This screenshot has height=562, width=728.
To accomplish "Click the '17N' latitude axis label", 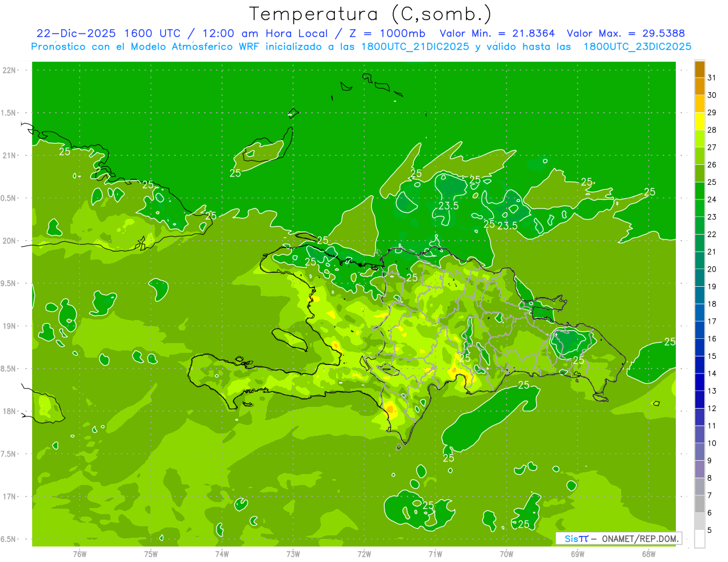I will pyautogui.click(x=9, y=497).
